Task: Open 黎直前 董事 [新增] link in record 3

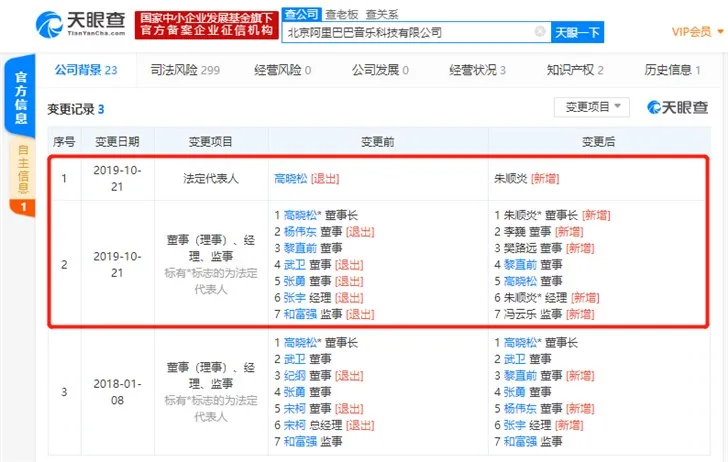Action: 520,375
